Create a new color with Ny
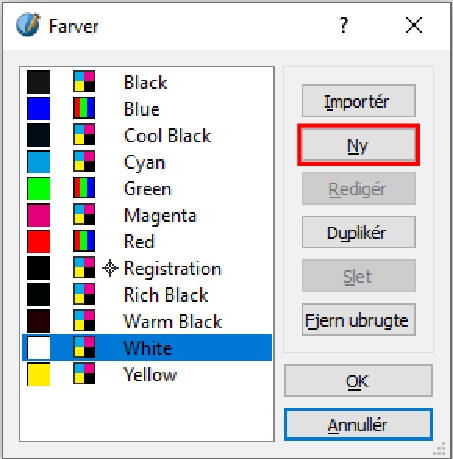This screenshot has height=459, width=453. click(x=359, y=145)
